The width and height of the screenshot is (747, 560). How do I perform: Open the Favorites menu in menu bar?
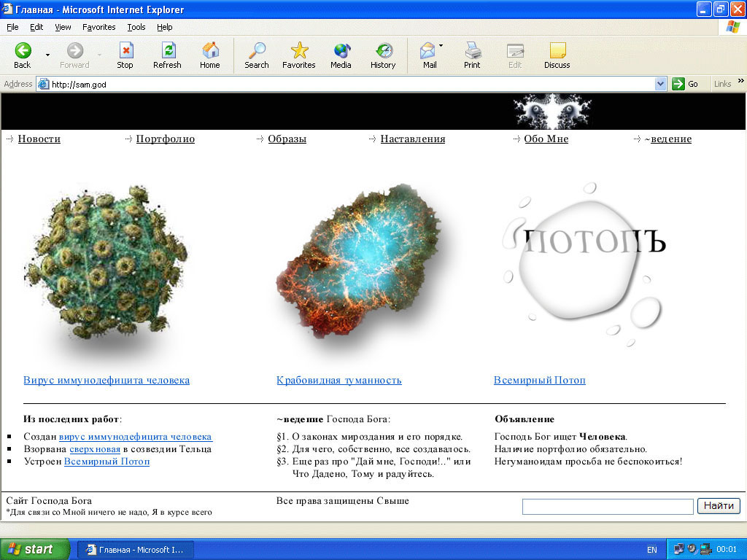click(x=99, y=27)
